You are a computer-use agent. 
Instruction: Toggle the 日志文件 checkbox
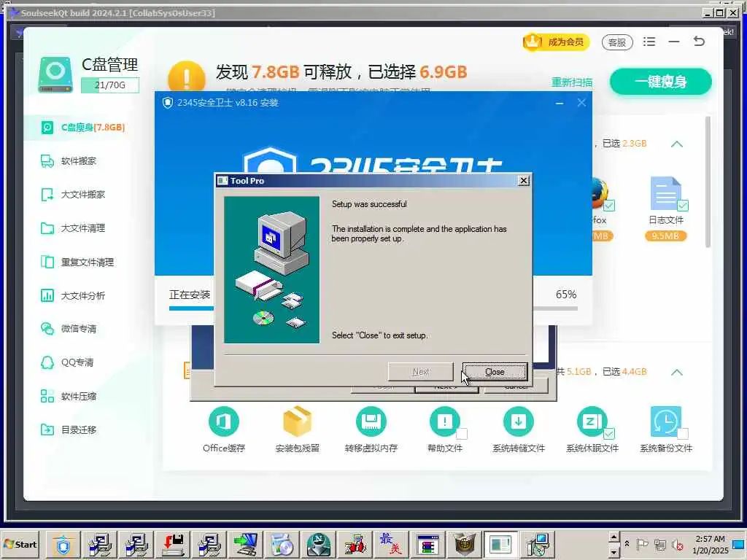coord(683,205)
